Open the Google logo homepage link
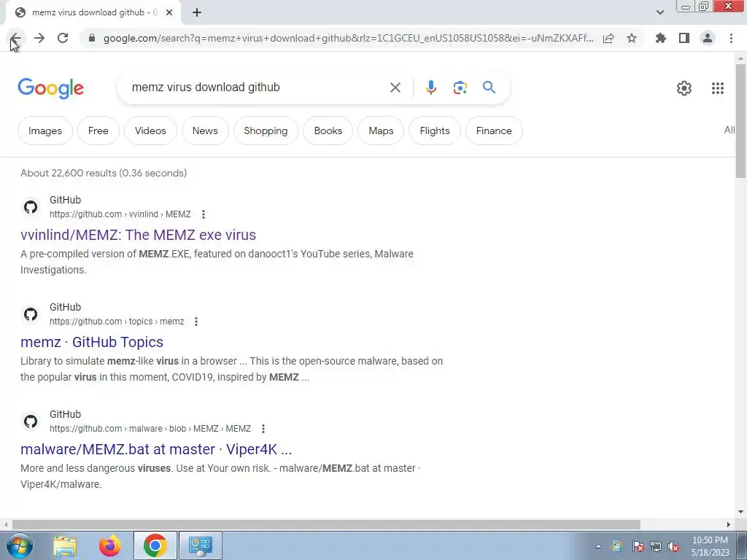 pos(50,88)
